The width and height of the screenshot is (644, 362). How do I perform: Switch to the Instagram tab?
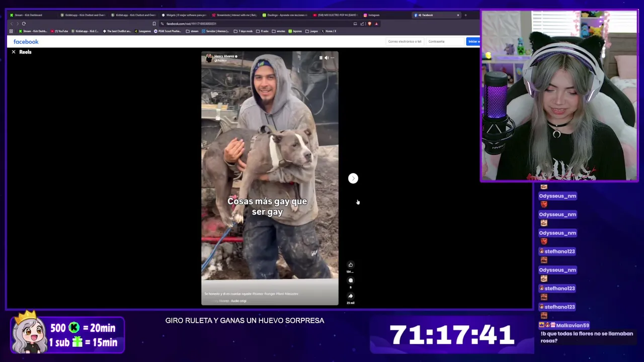point(385,15)
